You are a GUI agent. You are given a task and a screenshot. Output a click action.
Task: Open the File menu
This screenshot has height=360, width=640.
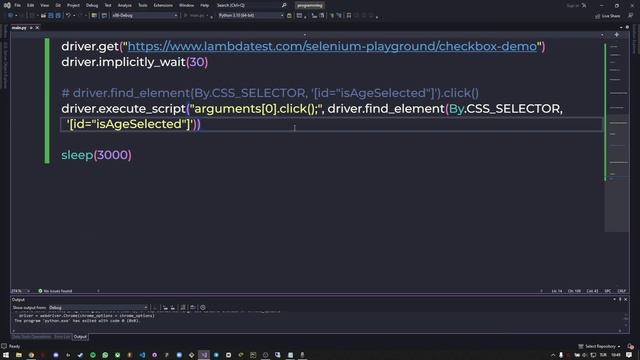coord(18,5)
